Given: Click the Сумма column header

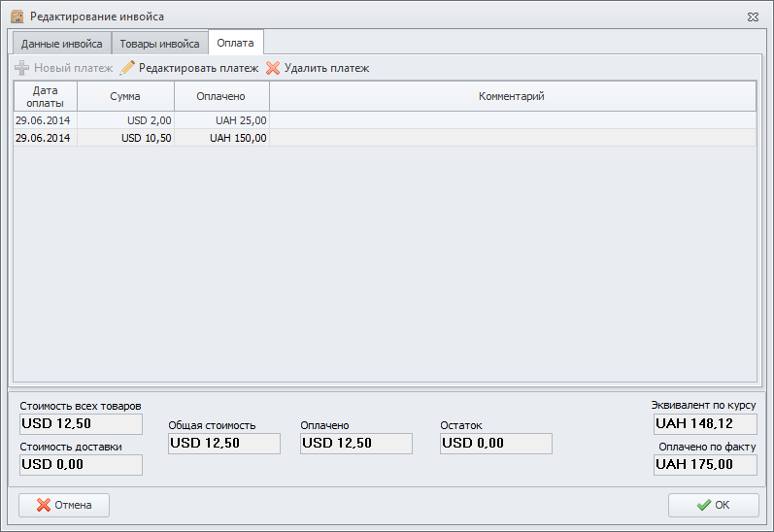Looking at the screenshot, I should tap(125, 96).
